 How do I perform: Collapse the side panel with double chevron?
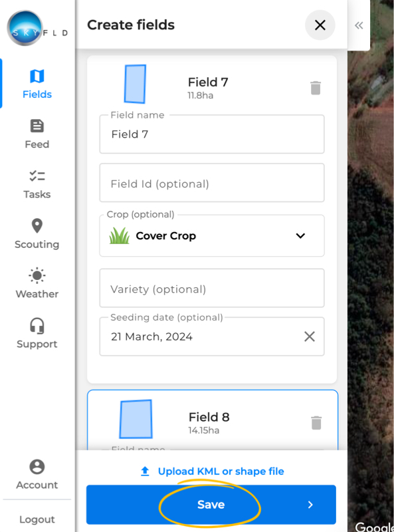pyautogui.click(x=359, y=25)
